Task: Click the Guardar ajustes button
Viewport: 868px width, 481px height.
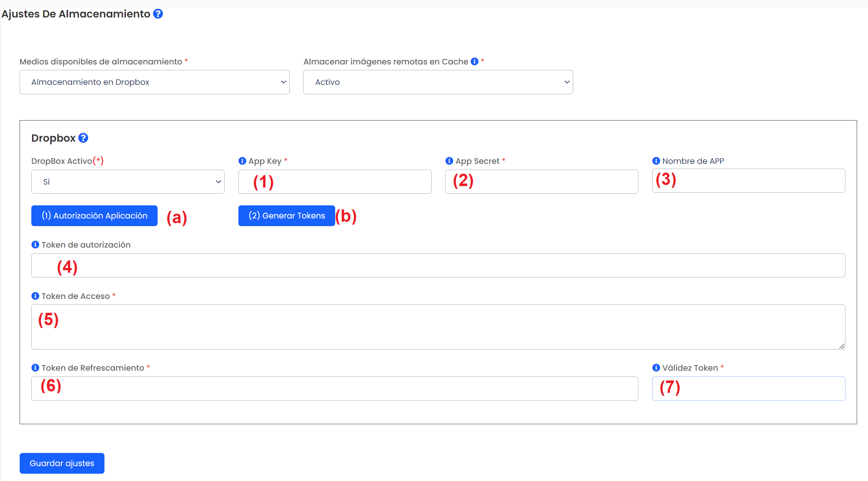Action: 62,463
